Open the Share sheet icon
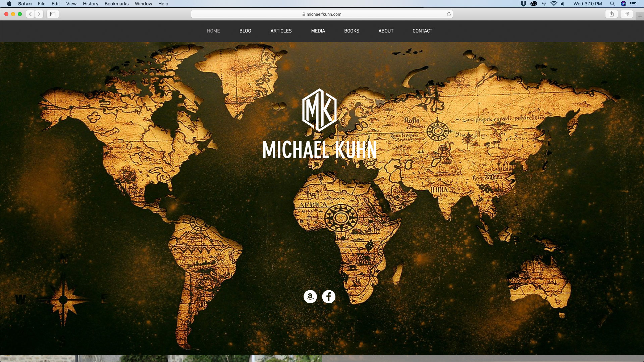Screen dimensions: 644x362 [x=611, y=14]
